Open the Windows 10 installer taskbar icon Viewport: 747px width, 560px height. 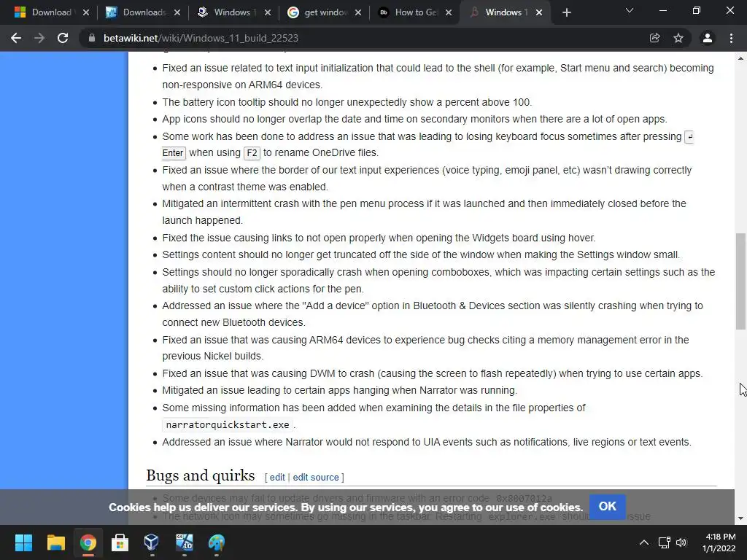click(x=185, y=542)
